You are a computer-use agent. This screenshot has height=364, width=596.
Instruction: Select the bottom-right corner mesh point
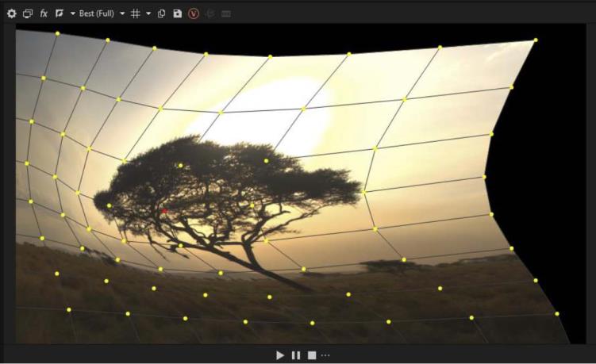pyautogui.click(x=557, y=314)
